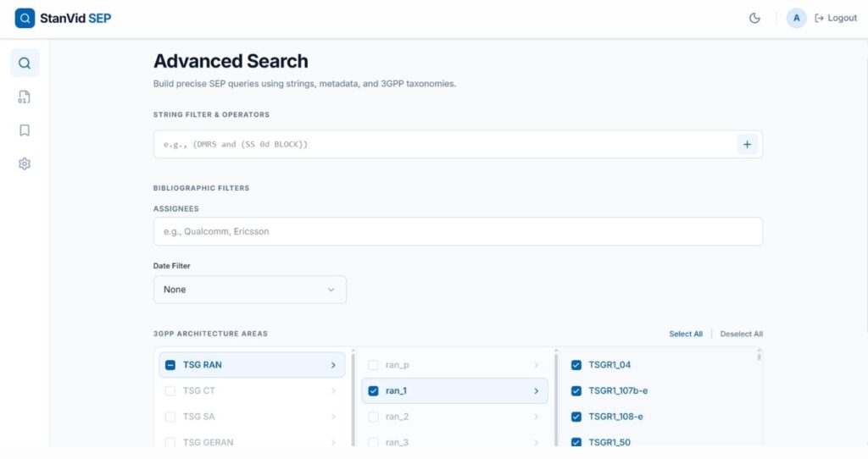Expand TSG CT with its chevron

(333, 391)
